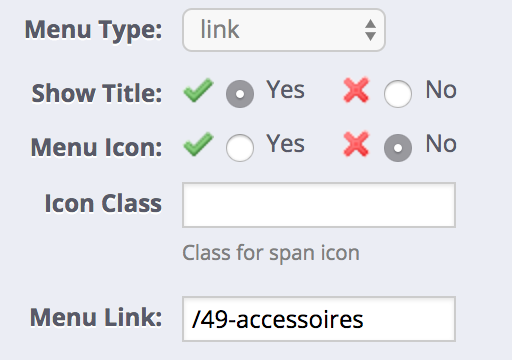Click the 'link' value in Menu Type
The width and height of the screenshot is (512, 360).
pos(220,30)
